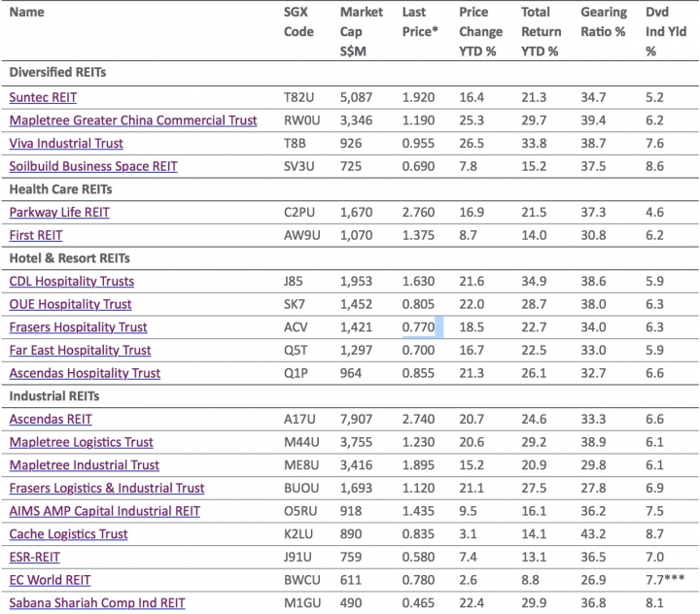The width and height of the screenshot is (700, 614).
Task: Open the Suntec REIT link
Action: [x=43, y=97]
